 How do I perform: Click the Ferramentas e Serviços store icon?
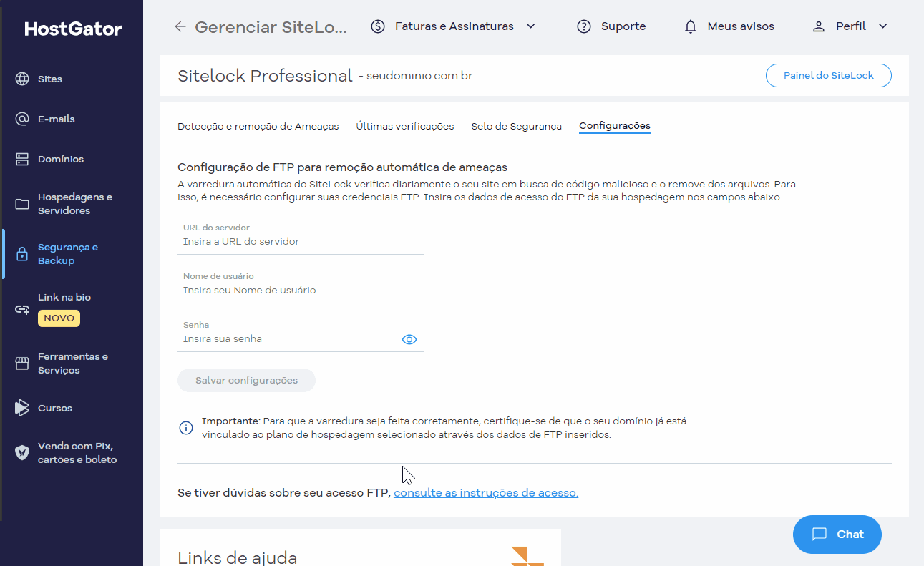[x=22, y=363]
